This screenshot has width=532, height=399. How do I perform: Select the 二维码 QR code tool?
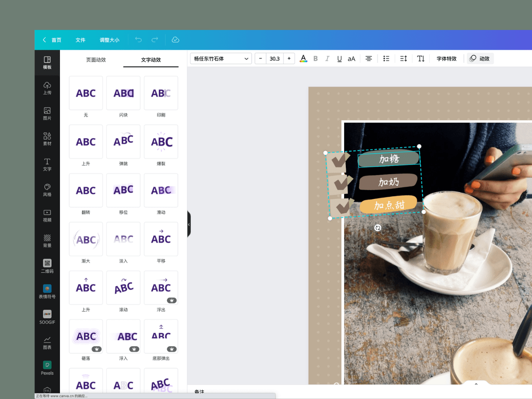(47, 266)
